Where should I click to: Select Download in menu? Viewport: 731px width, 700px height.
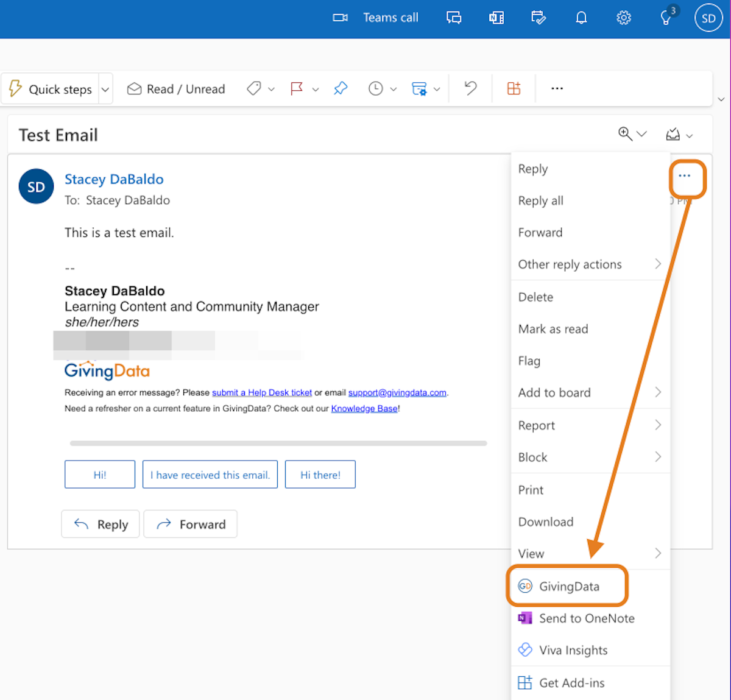[590, 521]
